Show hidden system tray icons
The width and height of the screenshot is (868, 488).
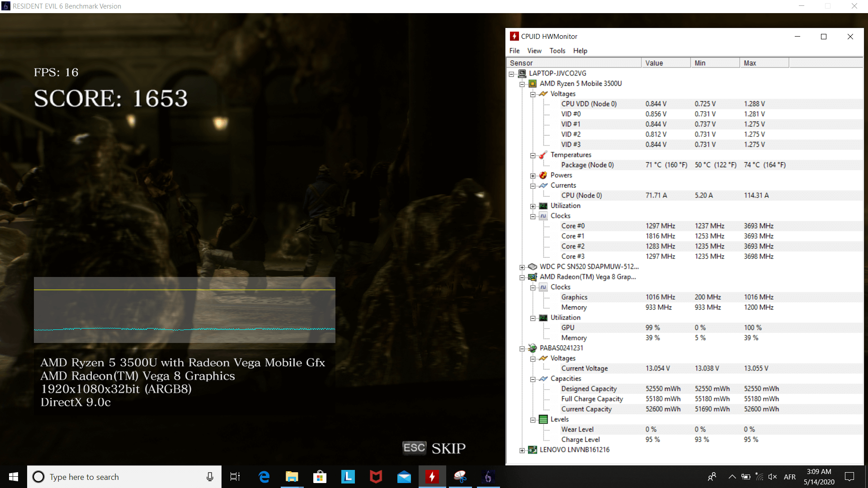coord(732,477)
